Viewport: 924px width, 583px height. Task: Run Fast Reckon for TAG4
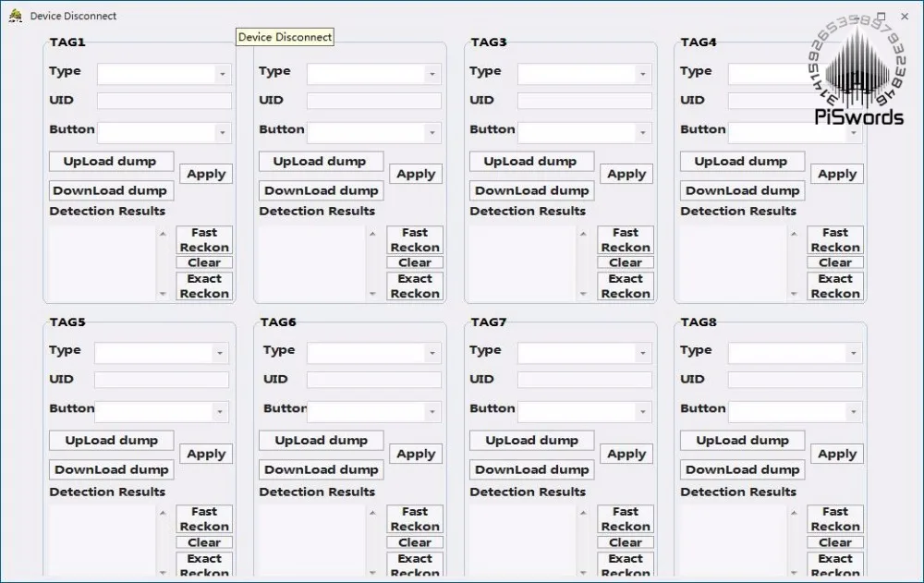tap(835, 240)
